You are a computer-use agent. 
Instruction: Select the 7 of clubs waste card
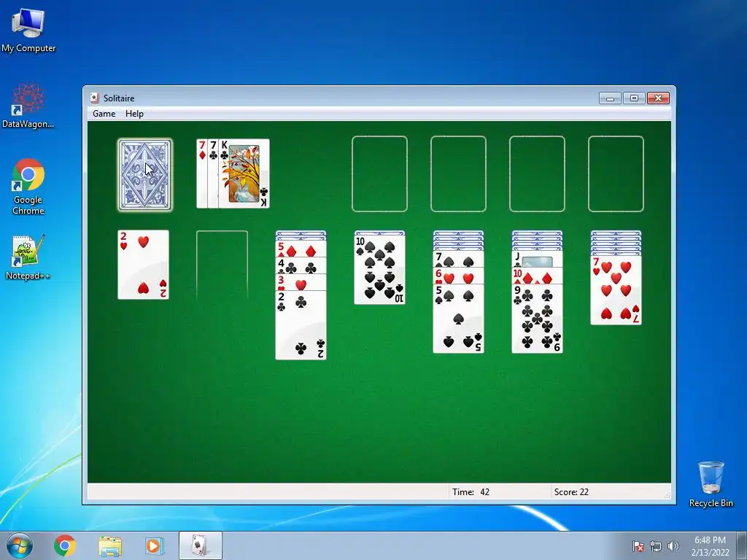coord(213,174)
